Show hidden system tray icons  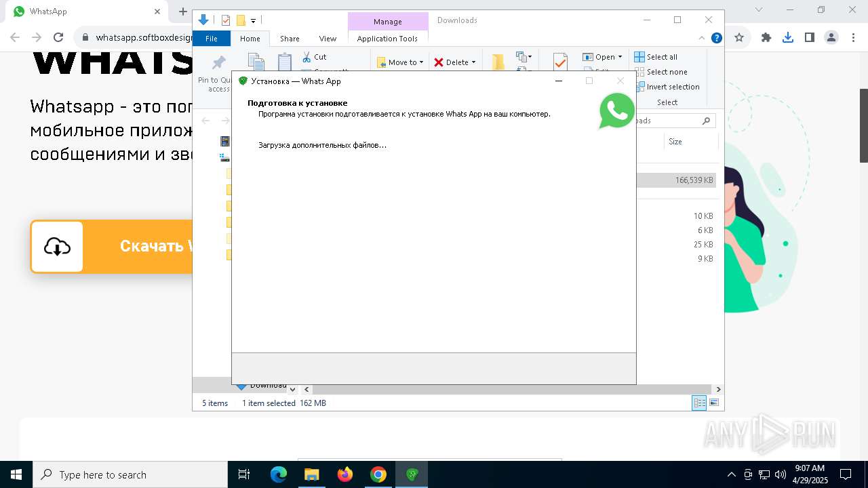tap(731, 474)
